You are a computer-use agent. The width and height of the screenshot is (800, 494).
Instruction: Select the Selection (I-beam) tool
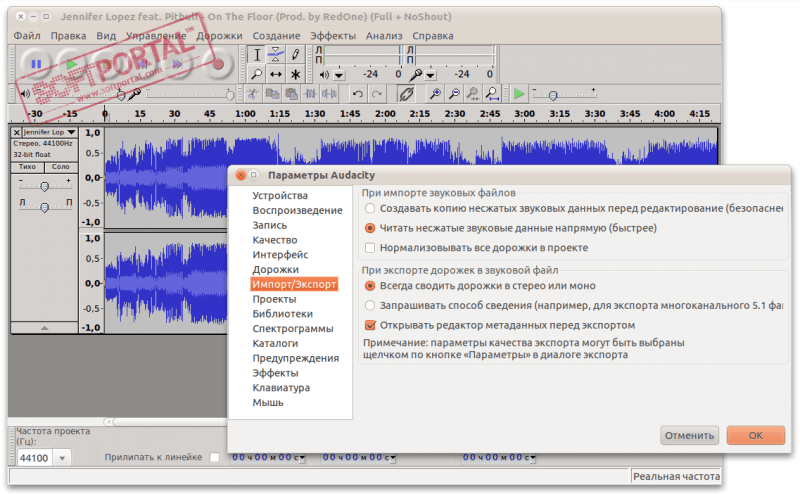tap(257, 54)
